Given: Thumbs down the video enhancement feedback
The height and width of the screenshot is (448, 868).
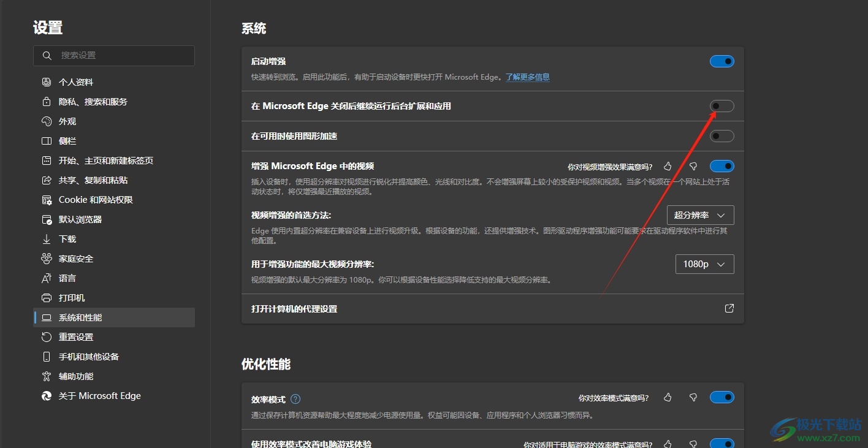Looking at the screenshot, I should pos(693,166).
